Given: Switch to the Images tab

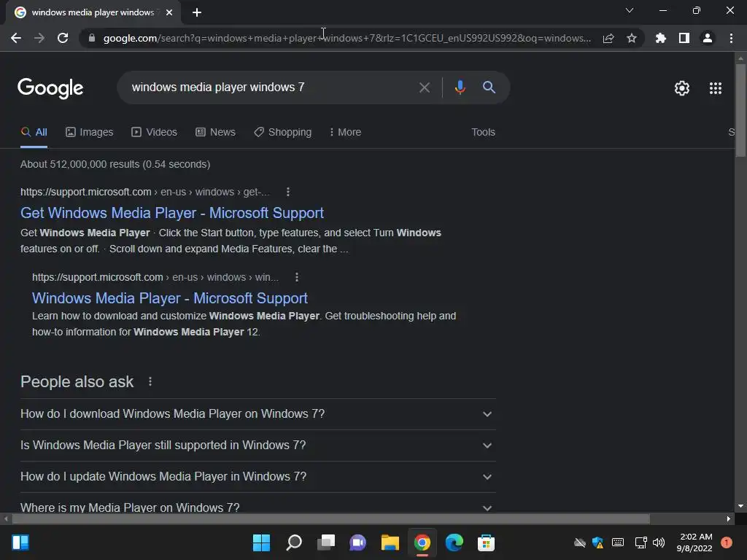Looking at the screenshot, I should 90,132.
